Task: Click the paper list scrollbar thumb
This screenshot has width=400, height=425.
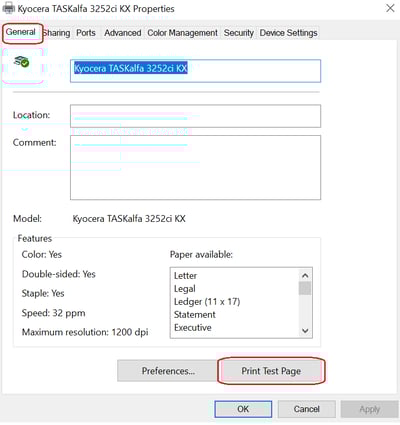Action: (305, 288)
